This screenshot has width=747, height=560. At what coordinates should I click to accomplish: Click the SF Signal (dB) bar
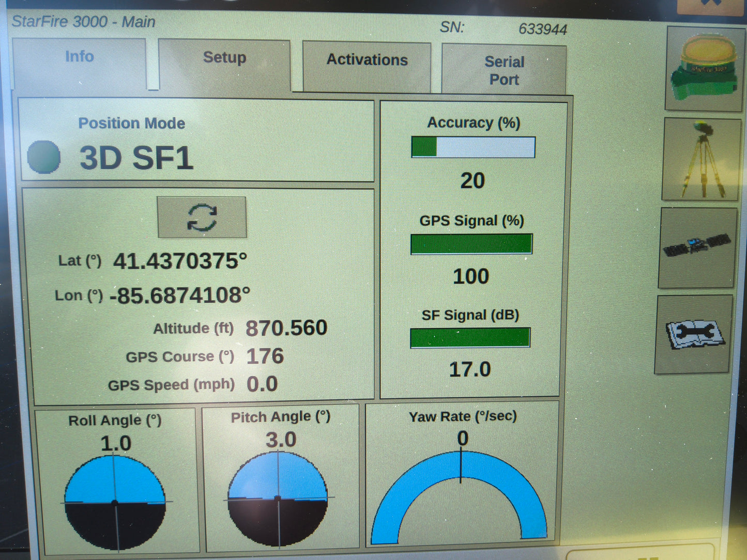(x=470, y=338)
